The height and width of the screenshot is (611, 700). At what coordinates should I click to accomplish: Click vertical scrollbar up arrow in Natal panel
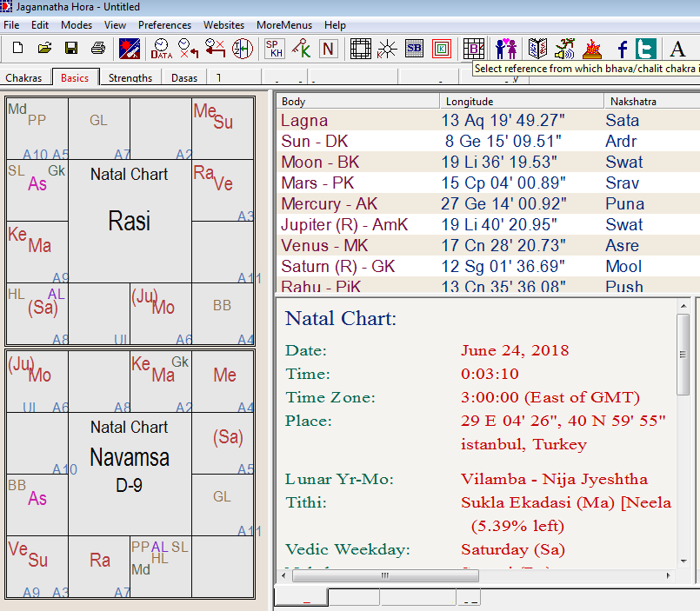pyautogui.click(x=683, y=306)
